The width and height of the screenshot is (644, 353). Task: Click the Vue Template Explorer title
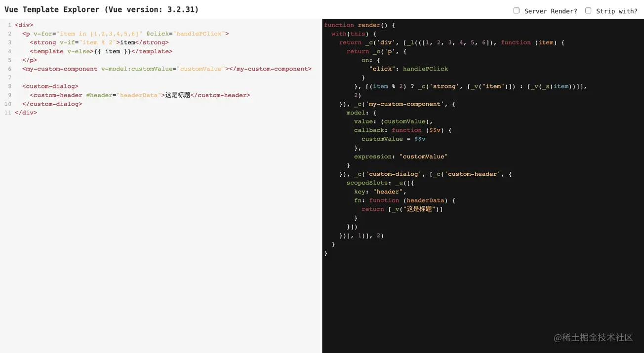click(102, 9)
